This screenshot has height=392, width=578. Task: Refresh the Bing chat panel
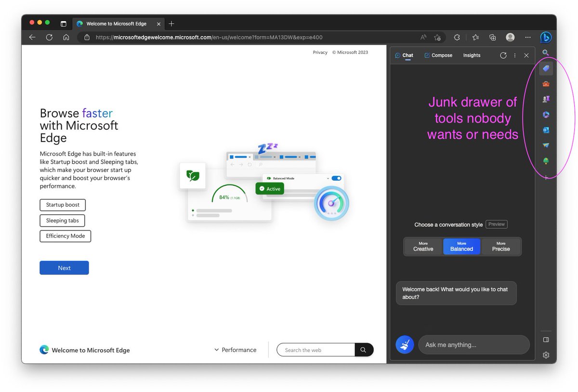click(x=503, y=55)
